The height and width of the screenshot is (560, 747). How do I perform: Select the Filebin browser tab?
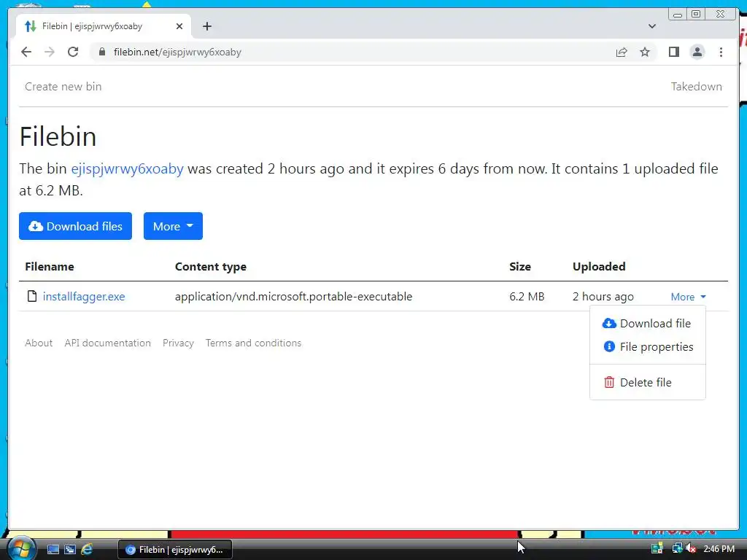(104, 26)
